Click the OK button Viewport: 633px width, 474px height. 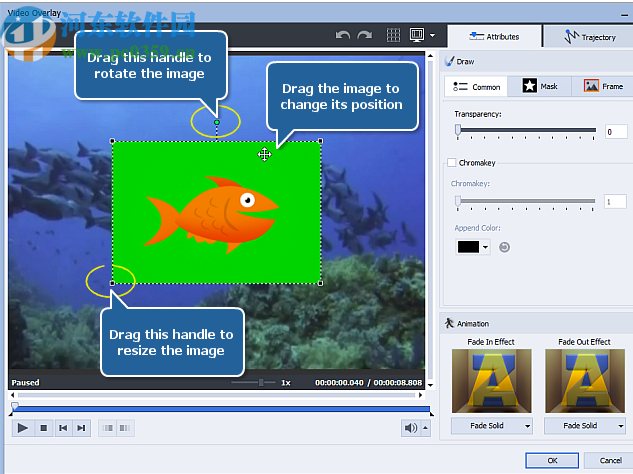pyautogui.click(x=552, y=460)
